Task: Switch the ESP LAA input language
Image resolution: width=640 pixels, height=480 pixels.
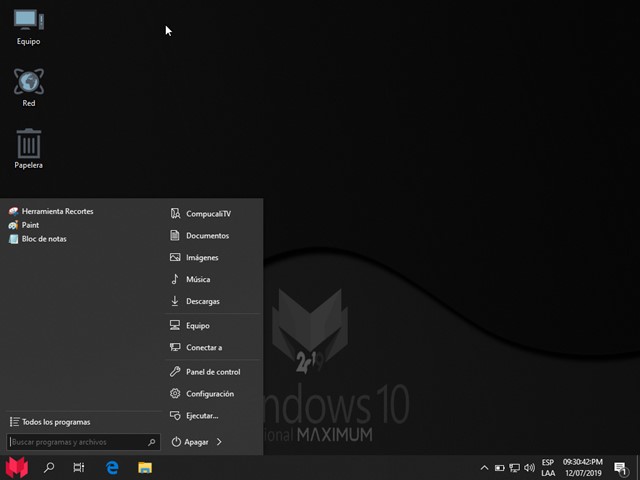Action: (x=548, y=468)
